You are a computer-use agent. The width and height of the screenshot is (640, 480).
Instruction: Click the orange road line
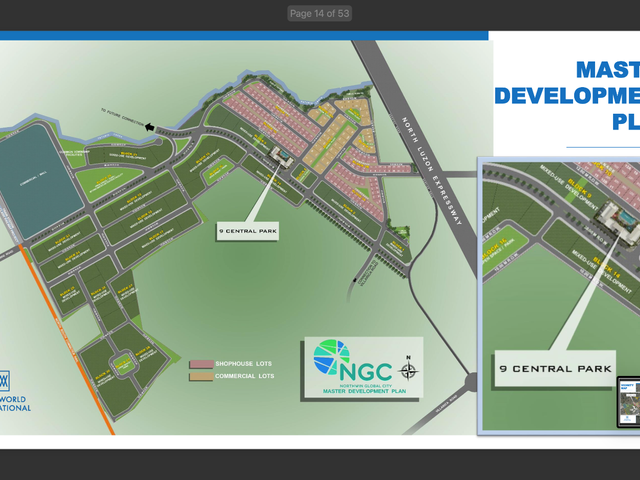coord(66,339)
